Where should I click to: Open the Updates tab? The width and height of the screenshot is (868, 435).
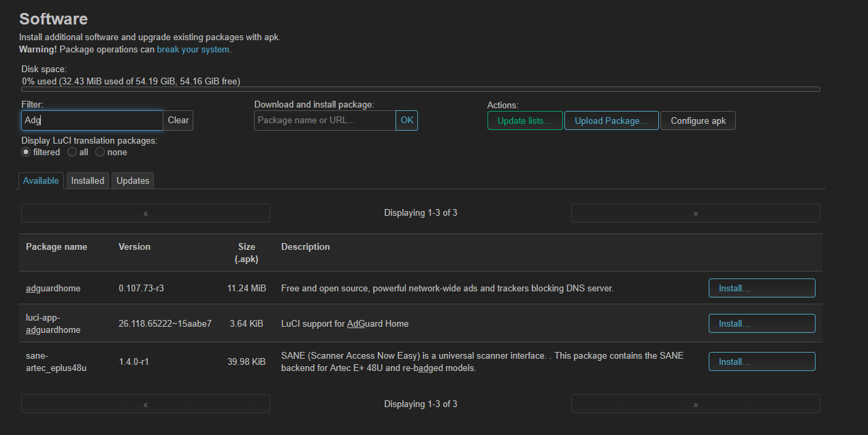(133, 180)
